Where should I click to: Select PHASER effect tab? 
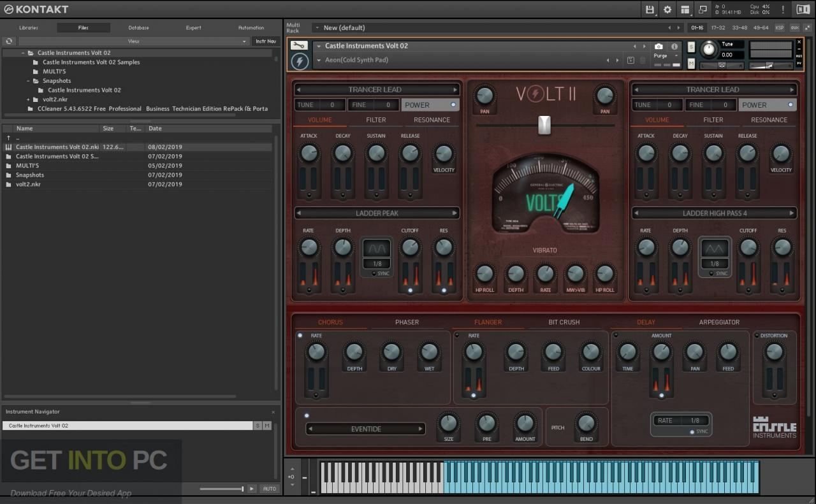click(x=407, y=322)
